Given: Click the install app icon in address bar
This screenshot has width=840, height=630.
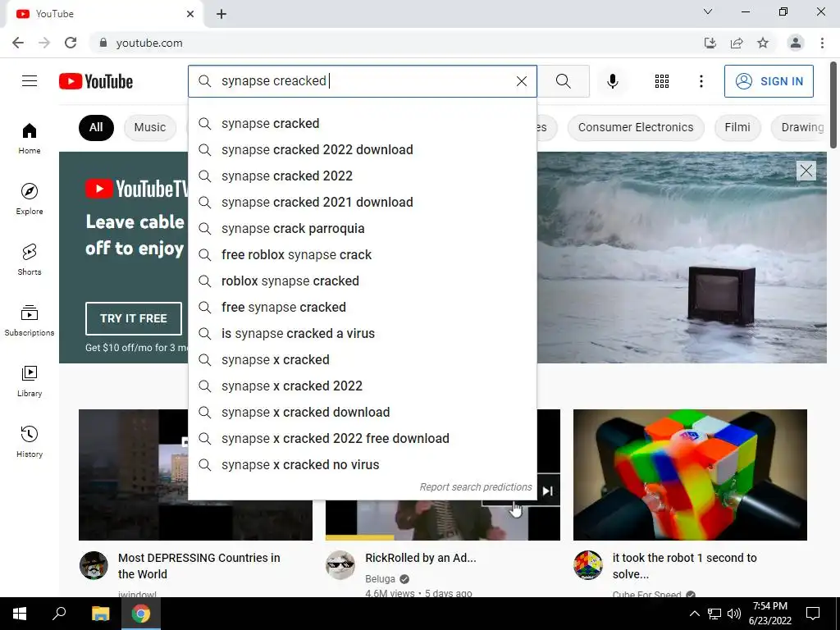Looking at the screenshot, I should coord(710,43).
